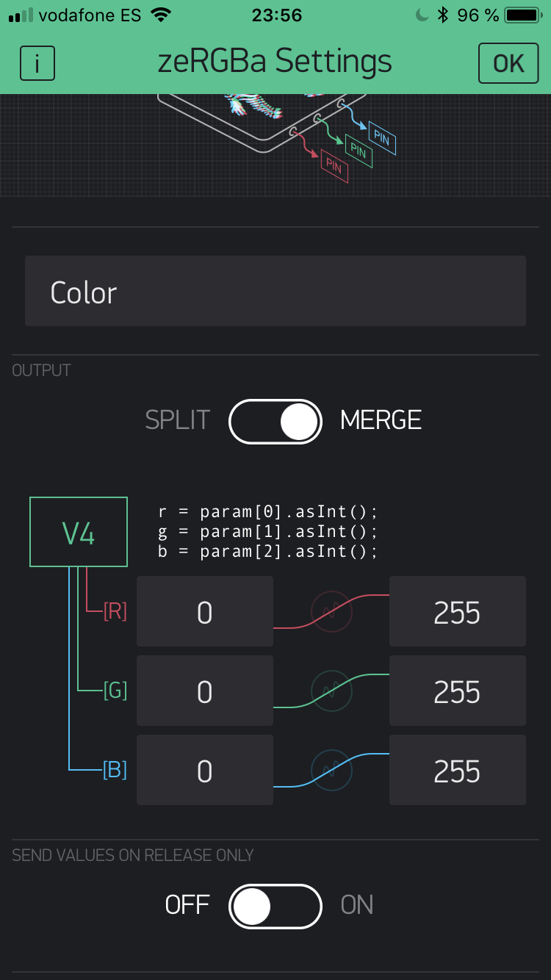Tap the green channel mapping curve icon
The width and height of the screenshot is (551, 980).
coord(331,691)
